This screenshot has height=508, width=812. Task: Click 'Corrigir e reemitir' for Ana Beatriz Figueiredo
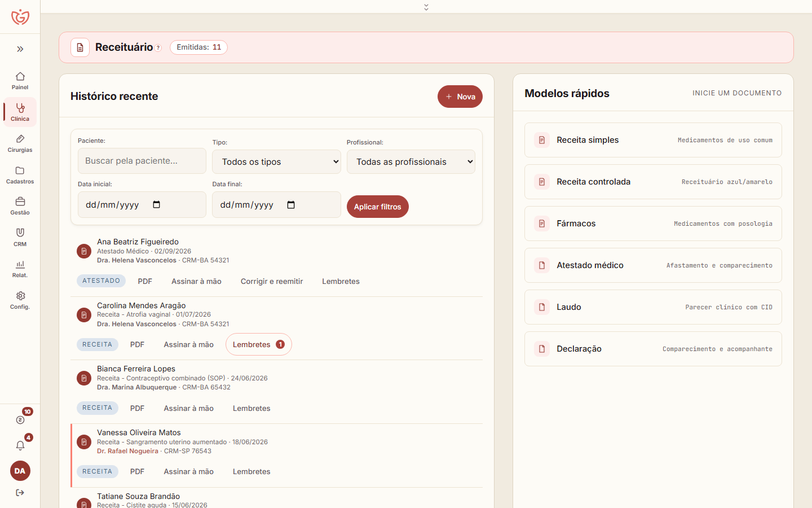point(272,281)
